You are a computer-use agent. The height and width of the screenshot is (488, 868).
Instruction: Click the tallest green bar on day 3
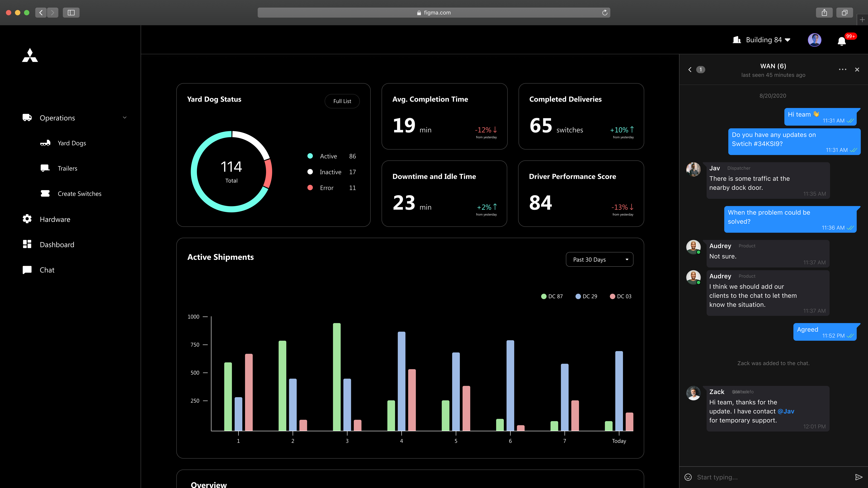pyautogui.click(x=337, y=377)
